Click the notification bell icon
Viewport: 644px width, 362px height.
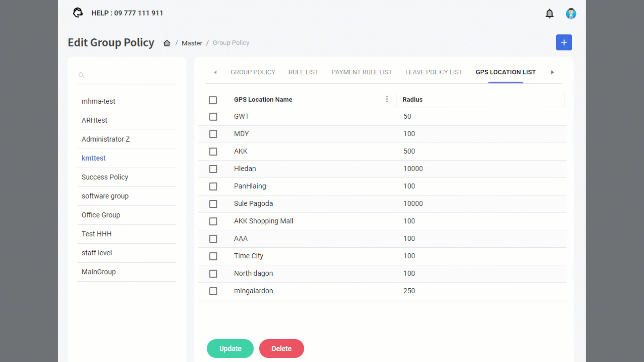[x=549, y=14]
